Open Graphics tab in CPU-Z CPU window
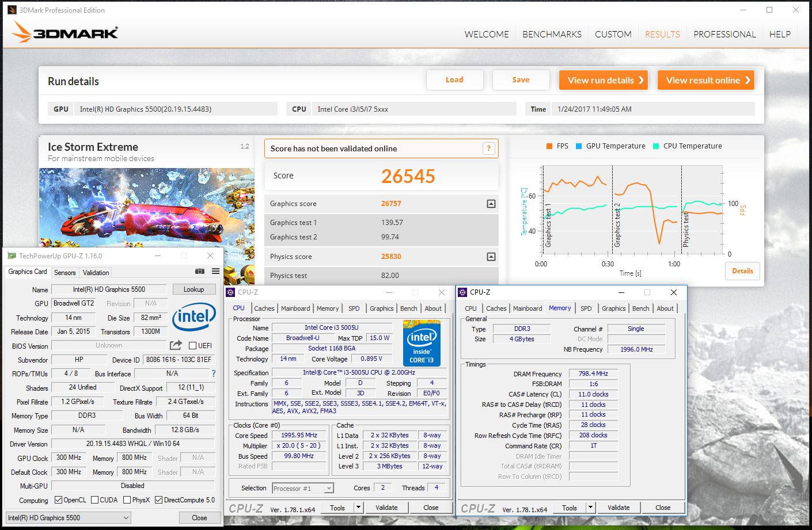 point(382,308)
